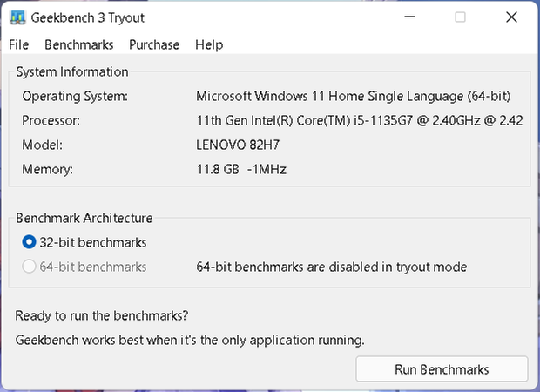Screen dimensions: 540x392
Task: Open the File menu
Action: [x=19, y=44]
